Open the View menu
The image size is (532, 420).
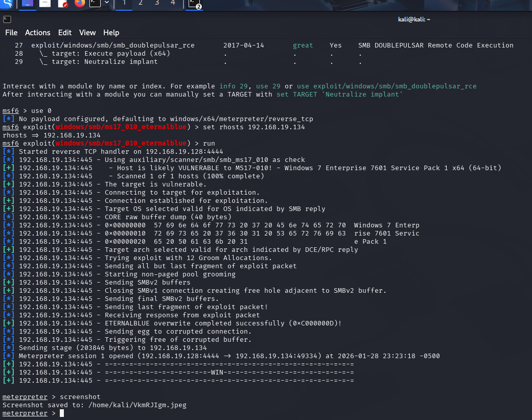click(87, 33)
